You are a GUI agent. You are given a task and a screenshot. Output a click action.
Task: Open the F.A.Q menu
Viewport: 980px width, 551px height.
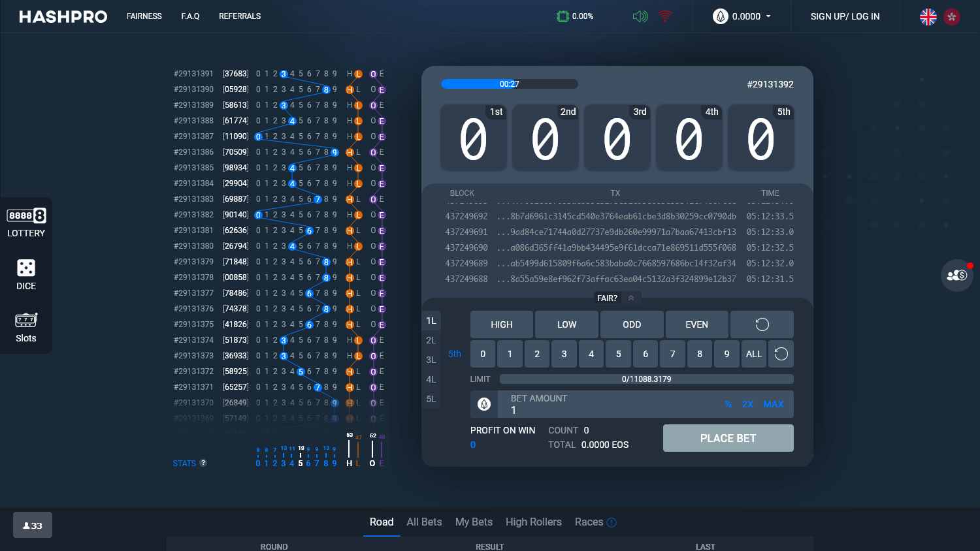tap(190, 16)
